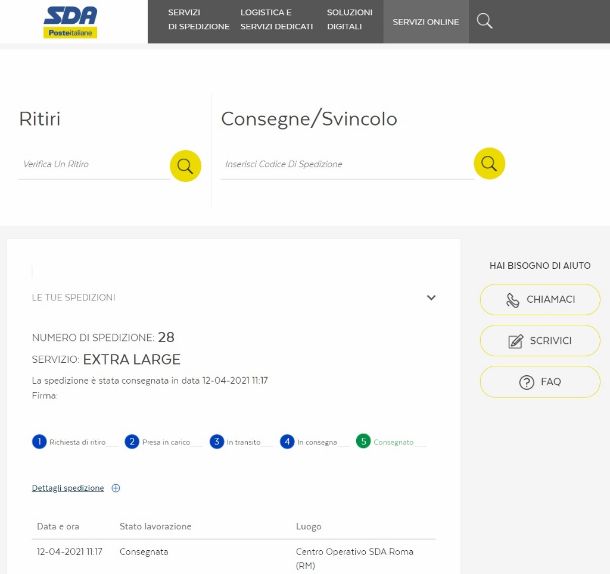Click the Data e ora column header
610x574 pixels.
[58, 527]
